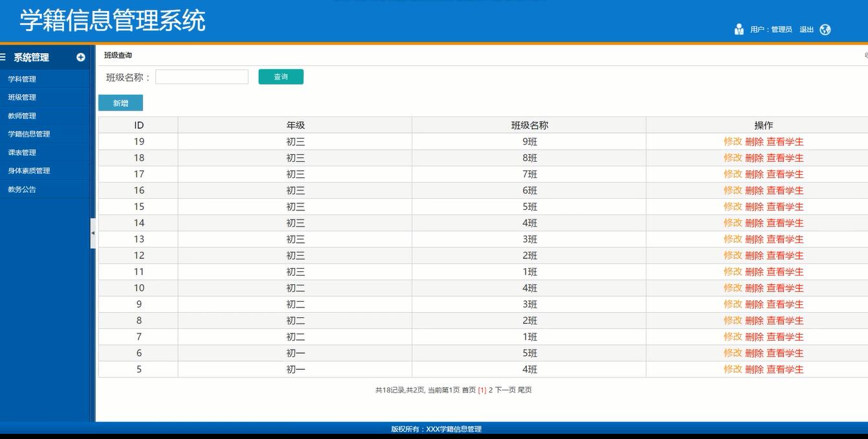Open 班级管理 in the sidebar
The height and width of the screenshot is (439, 868).
[22, 97]
